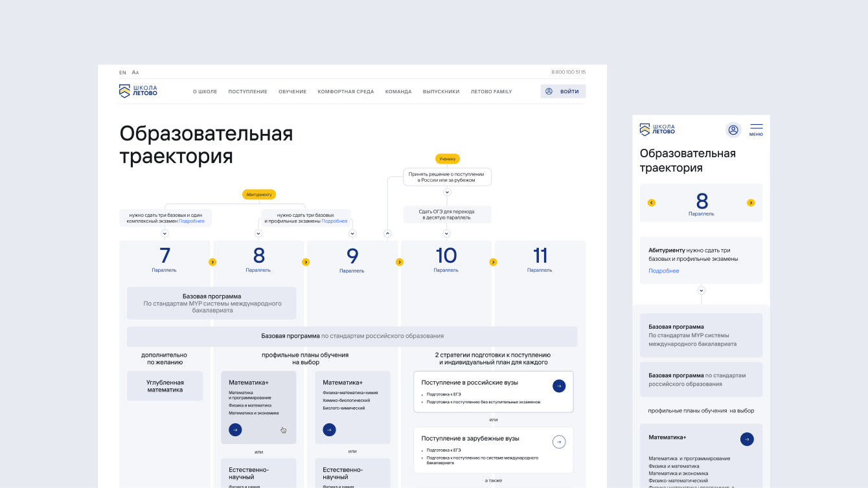The width and height of the screenshot is (868, 488).
Task: Expand chevron below Абитуриенту card in mobile view
Action: pos(701,291)
